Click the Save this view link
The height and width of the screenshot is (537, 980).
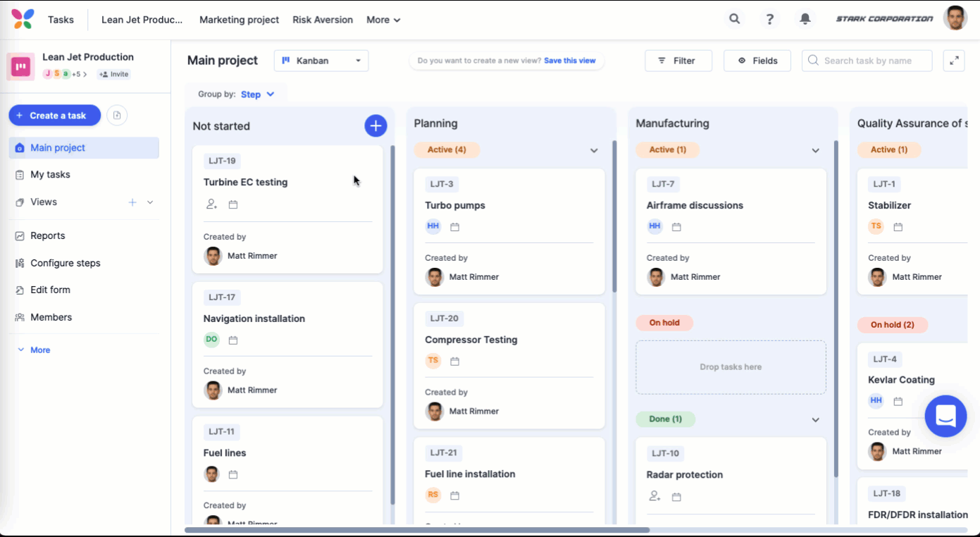point(569,61)
